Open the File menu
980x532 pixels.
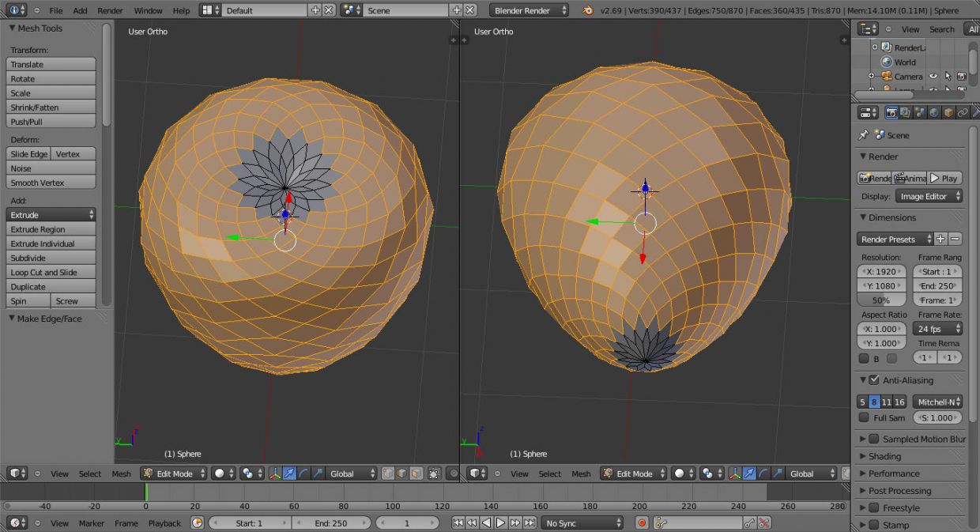tap(56, 10)
